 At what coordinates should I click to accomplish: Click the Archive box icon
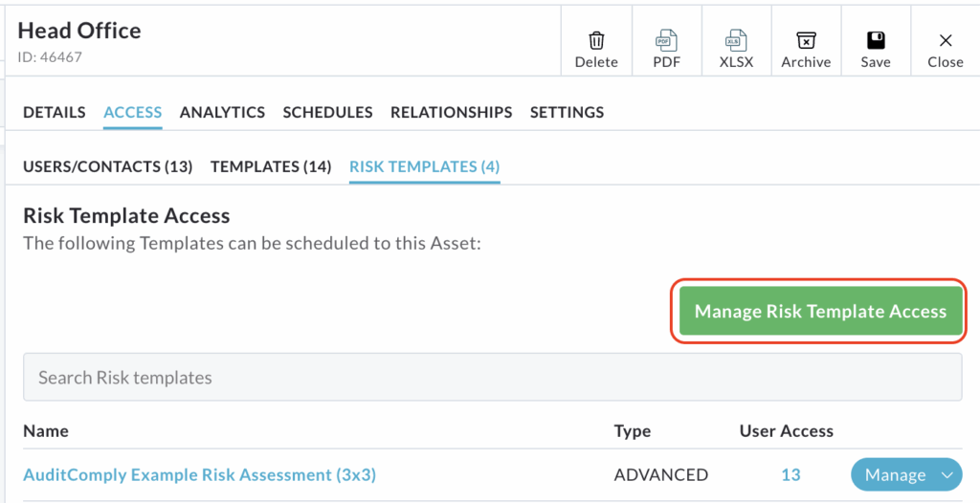[806, 41]
